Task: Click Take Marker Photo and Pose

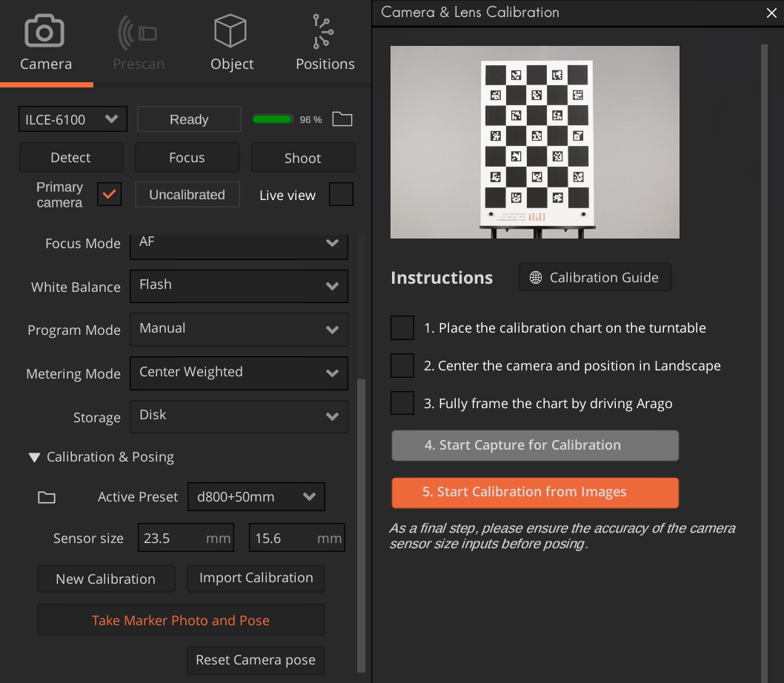Action: pyautogui.click(x=181, y=621)
